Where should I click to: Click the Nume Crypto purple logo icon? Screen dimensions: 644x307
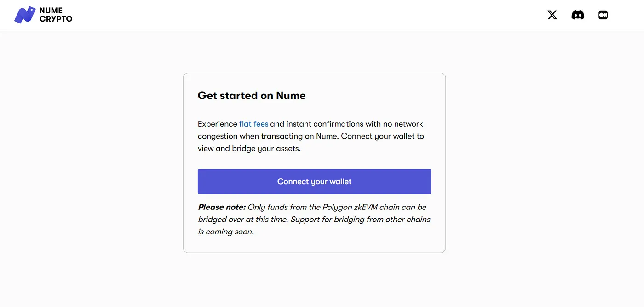[25, 15]
